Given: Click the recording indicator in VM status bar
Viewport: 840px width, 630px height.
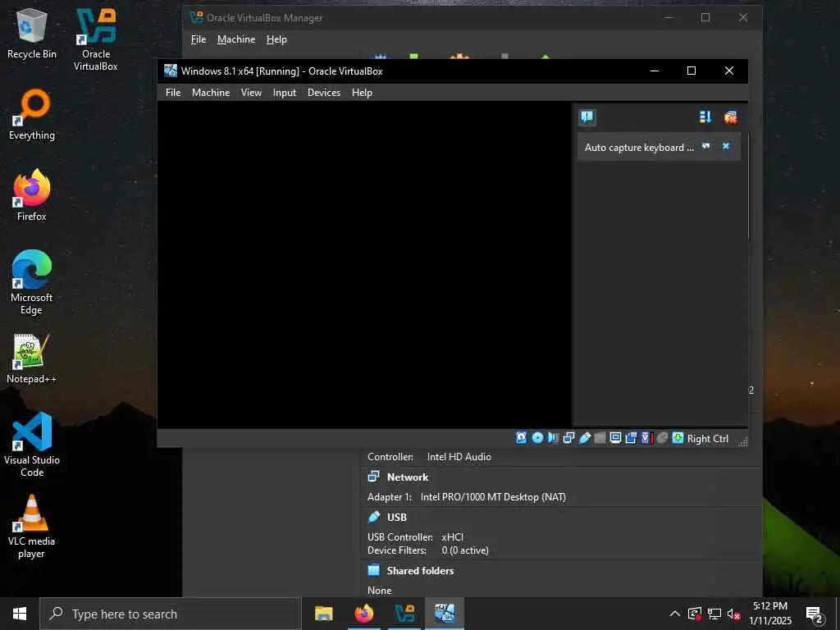Looking at the screenshot, I should pos(631,438).
